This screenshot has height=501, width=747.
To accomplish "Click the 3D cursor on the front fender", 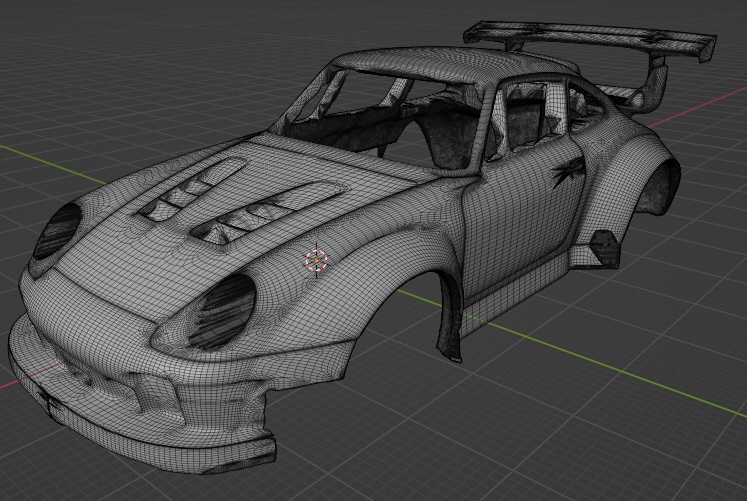I will 316,261.
